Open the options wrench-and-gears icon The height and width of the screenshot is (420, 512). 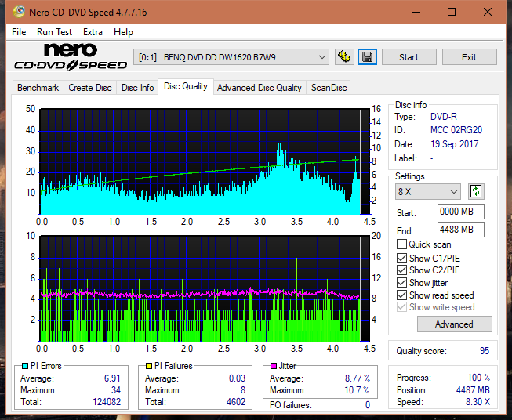pos(344,57)
